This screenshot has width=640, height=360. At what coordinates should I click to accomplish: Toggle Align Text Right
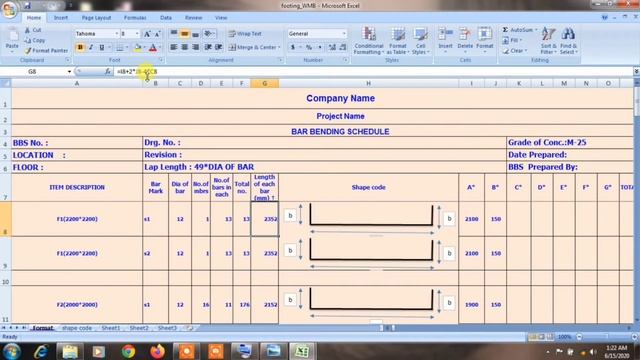196,47
